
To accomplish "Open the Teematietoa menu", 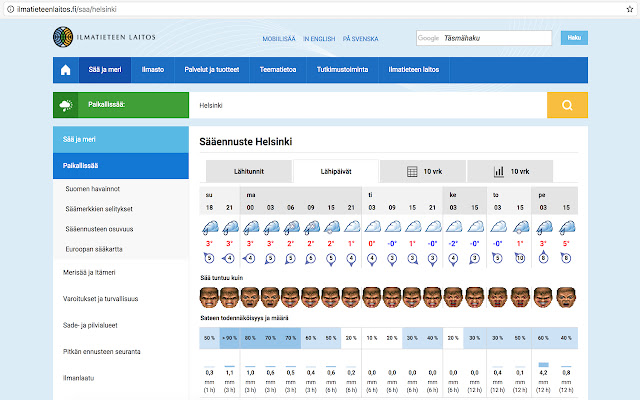I will click(x=278, y=70).
